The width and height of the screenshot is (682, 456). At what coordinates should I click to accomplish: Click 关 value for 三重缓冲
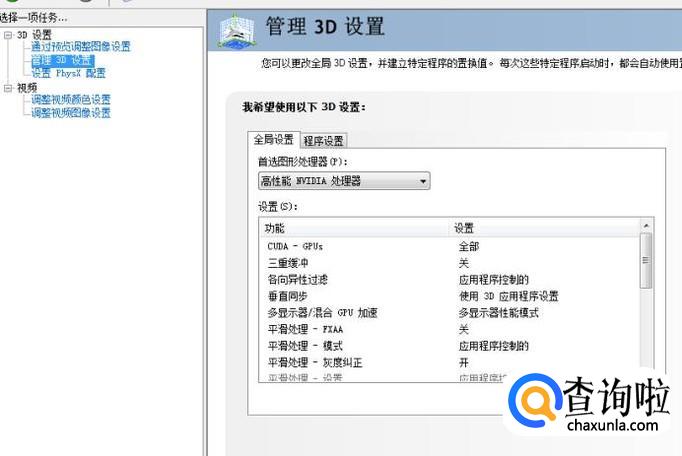464,263
